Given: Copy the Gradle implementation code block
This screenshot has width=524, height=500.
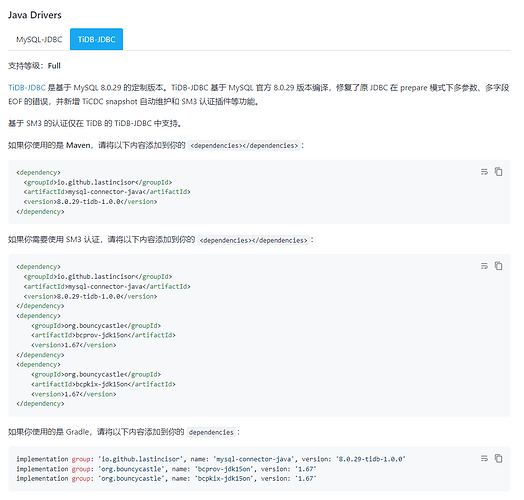Looking at the screenshot, I should tap(498, 458).
